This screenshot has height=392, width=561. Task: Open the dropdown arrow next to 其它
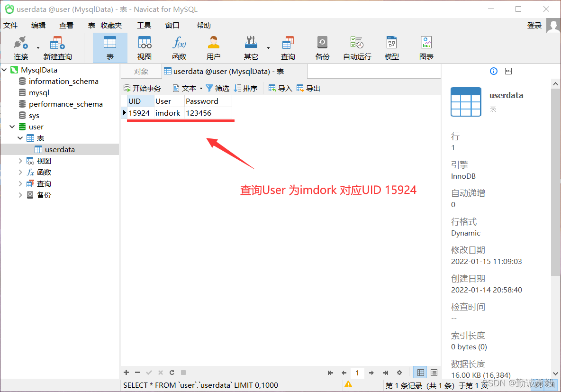(268, 48)
